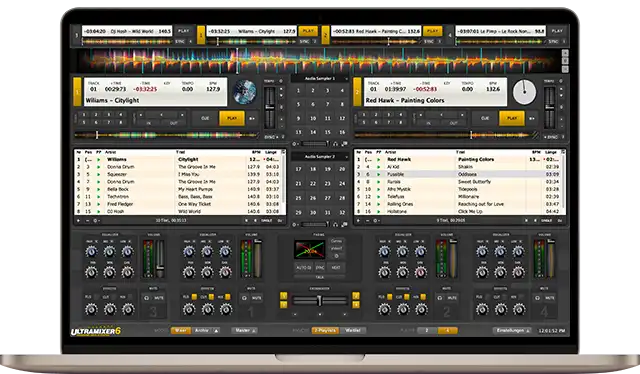Click deck 2 CUE button
This screenshot has width=640, height=374.
click(485, 118)
